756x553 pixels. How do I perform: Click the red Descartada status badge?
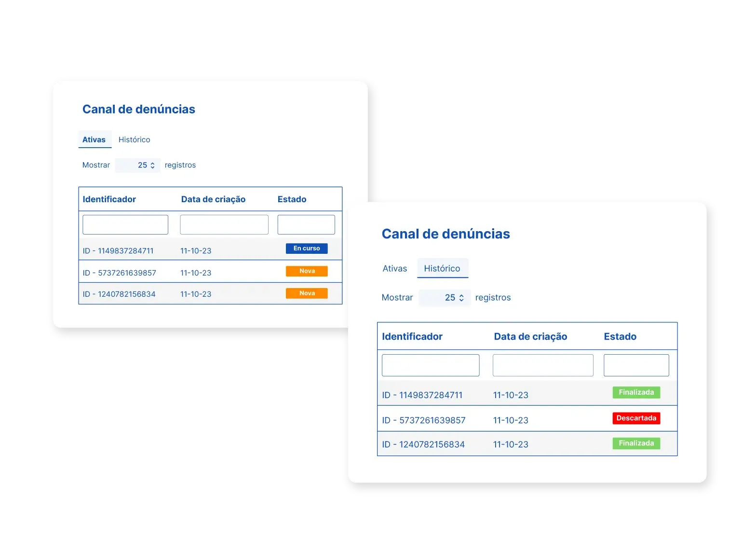636,418
